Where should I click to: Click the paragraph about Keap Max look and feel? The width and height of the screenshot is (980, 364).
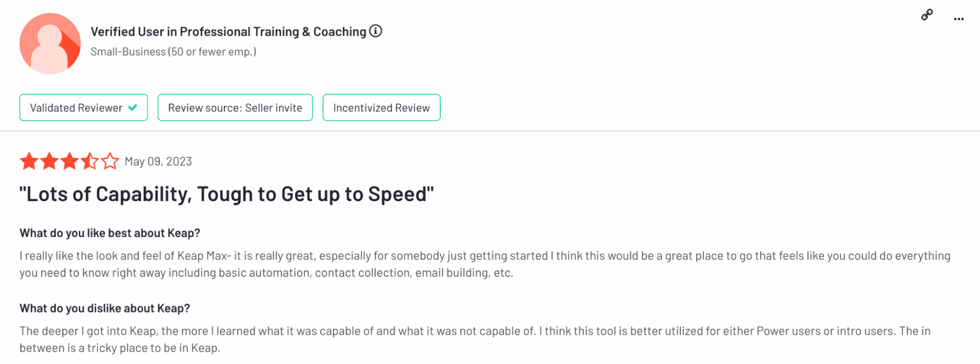coord(485,264)
